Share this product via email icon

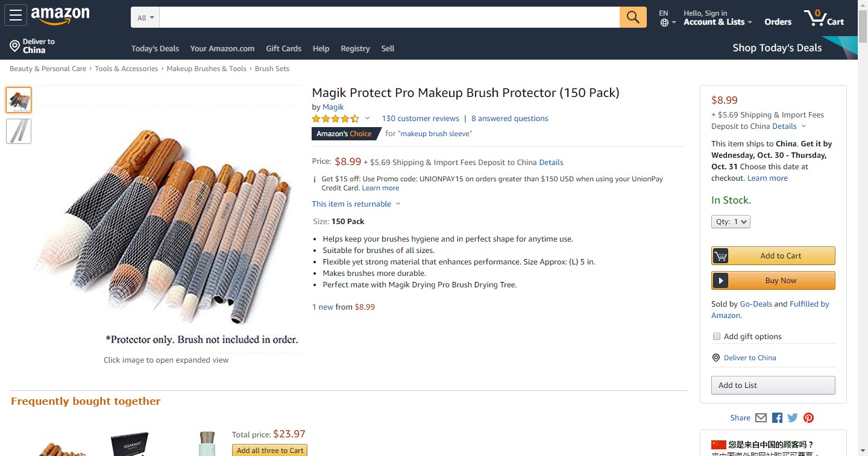[x=761, y=417]
